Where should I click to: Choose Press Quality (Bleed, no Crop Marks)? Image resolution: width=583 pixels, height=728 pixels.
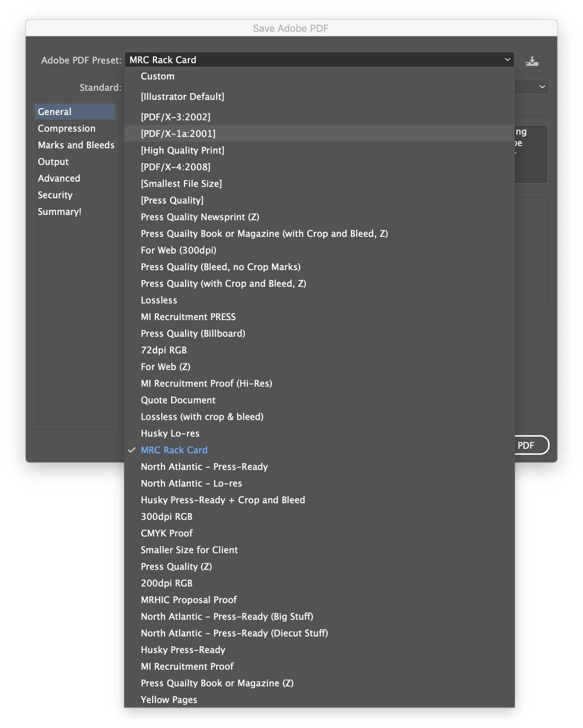point(320,267)
